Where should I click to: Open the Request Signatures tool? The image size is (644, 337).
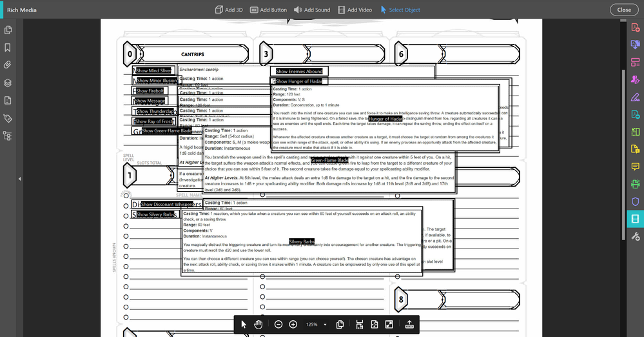tap(635, 79)
